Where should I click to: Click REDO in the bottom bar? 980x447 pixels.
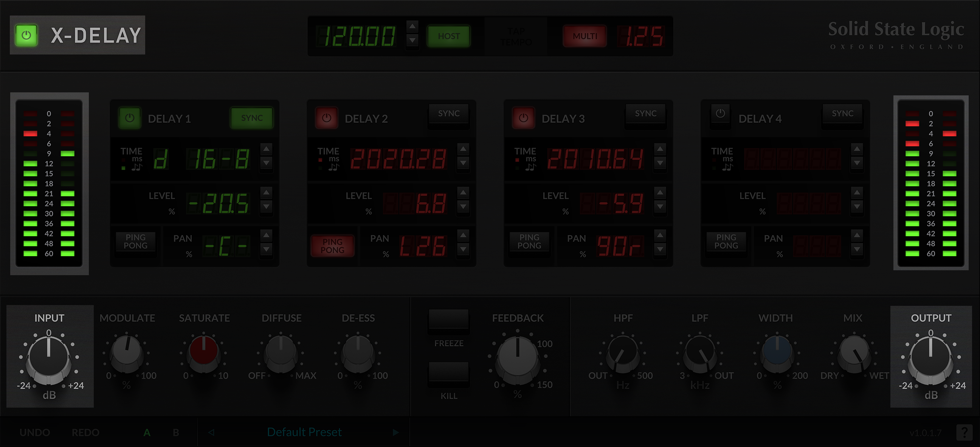[x=85, y=433]
